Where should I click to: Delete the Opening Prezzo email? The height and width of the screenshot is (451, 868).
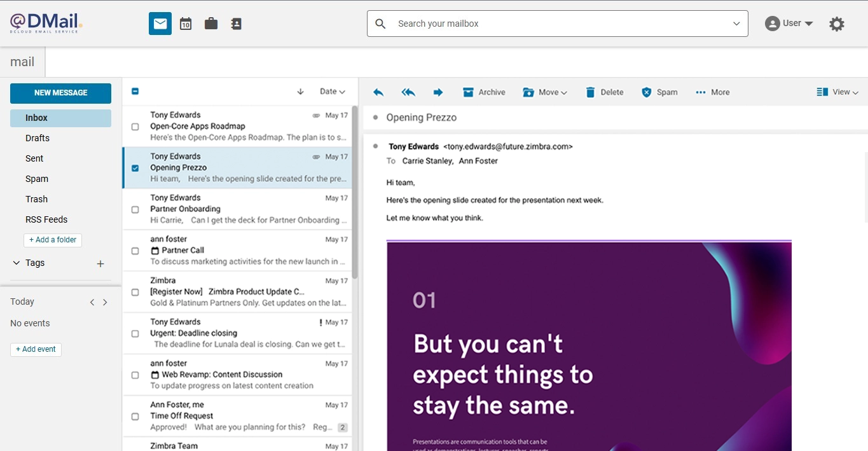[603, 92]
